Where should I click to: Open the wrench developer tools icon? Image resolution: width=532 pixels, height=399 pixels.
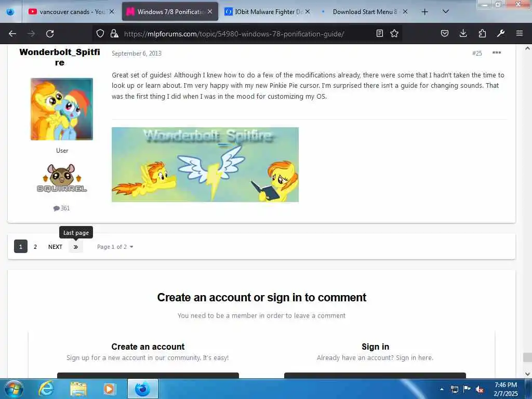[501, 33]
